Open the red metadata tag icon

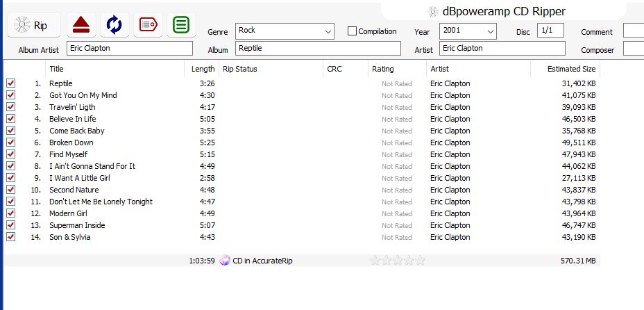(x=148, y=26)
